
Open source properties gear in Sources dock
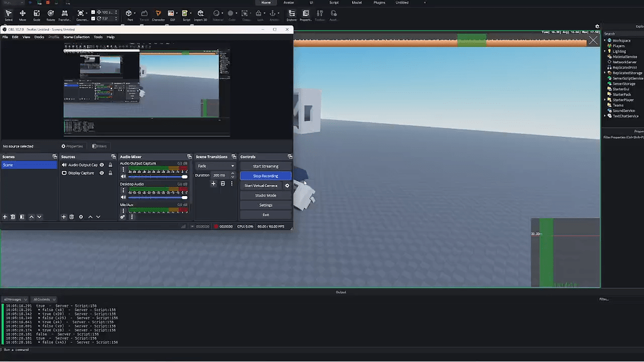[81, 217]
